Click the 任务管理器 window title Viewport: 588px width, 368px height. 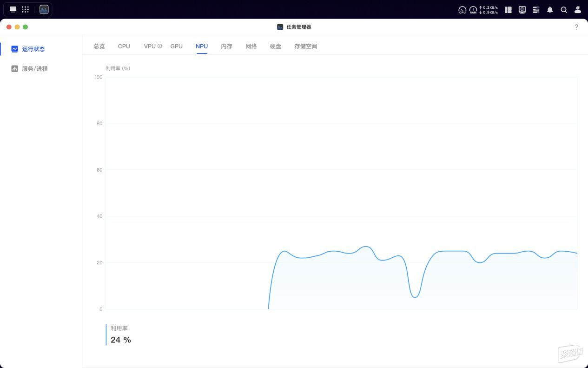[299, 27]
